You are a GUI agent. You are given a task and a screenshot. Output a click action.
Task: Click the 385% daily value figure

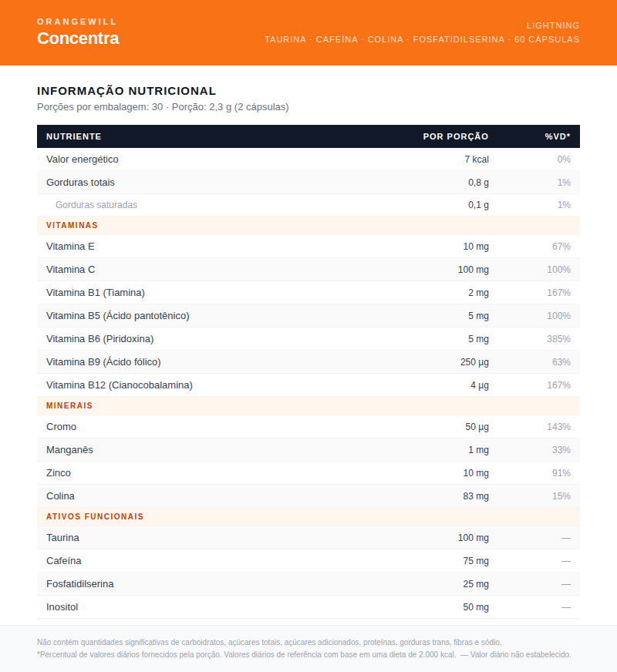point(558,339)
